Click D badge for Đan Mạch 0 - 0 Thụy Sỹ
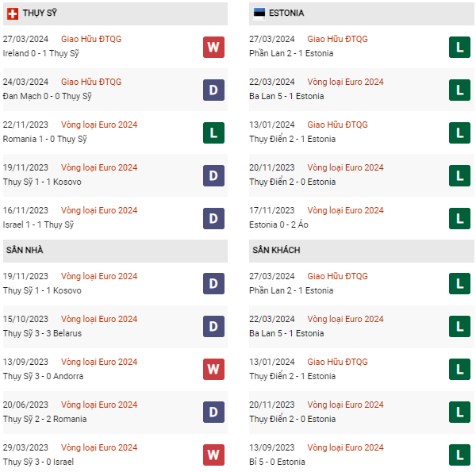This screenshot has width=476, height=472. tap(213, 90)
